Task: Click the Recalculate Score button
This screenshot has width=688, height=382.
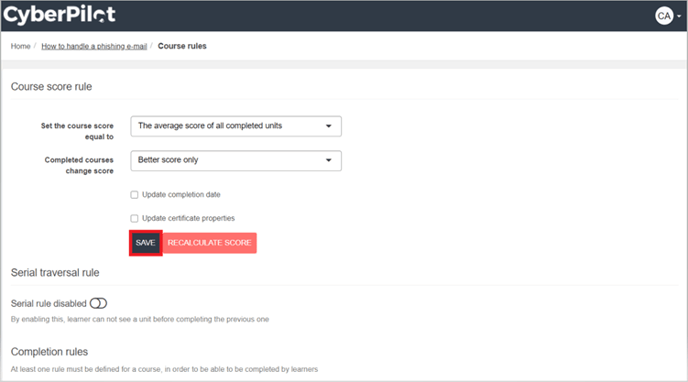Action: click(x=209, y=243)
